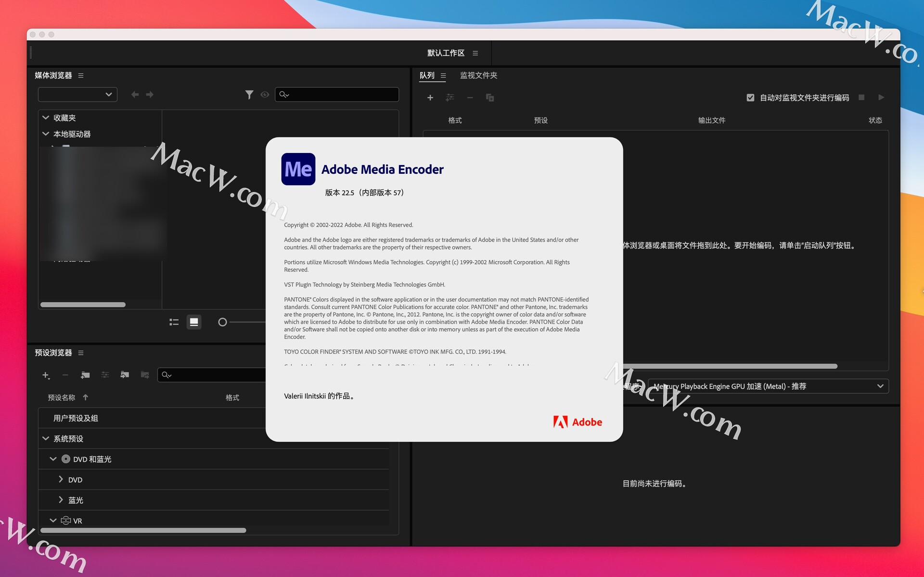Collapse the 系统预设 group
The image size is (924, 577).
(x=46, y=438)
